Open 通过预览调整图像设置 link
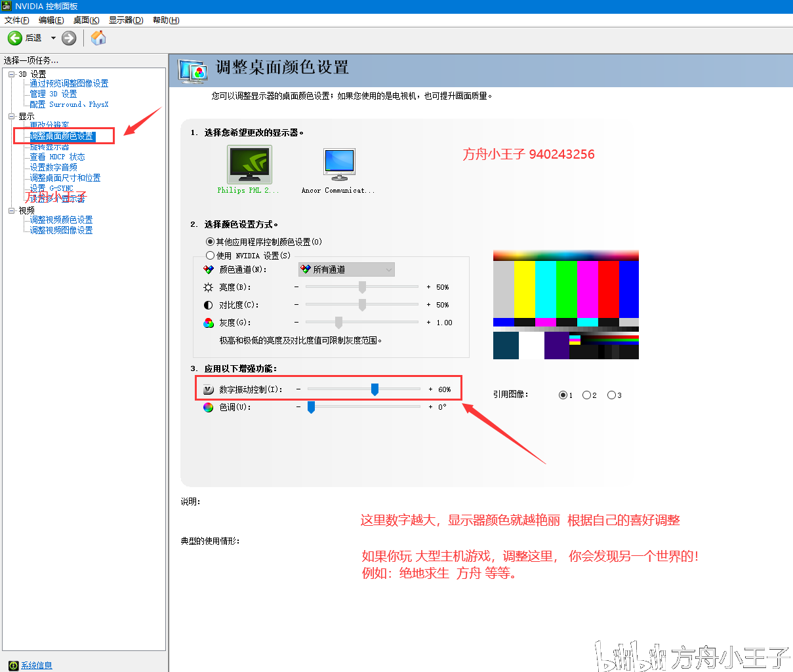The height and width of the screenshot is (672, 793). click(69, 83)
